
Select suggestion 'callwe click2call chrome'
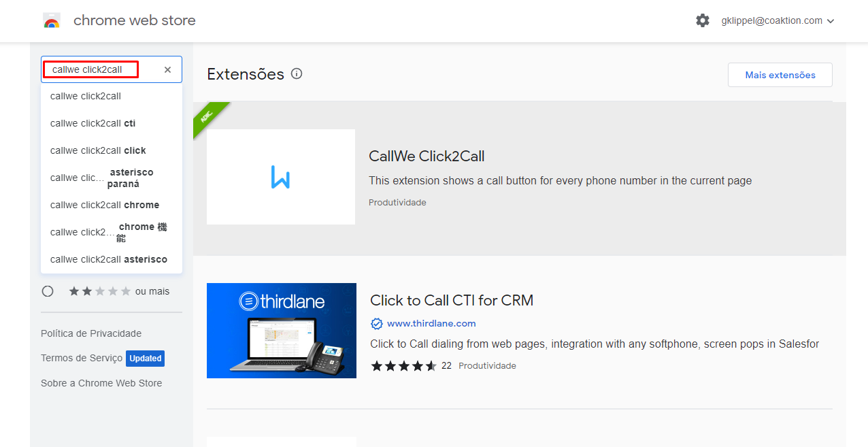(x=112, y=205)
